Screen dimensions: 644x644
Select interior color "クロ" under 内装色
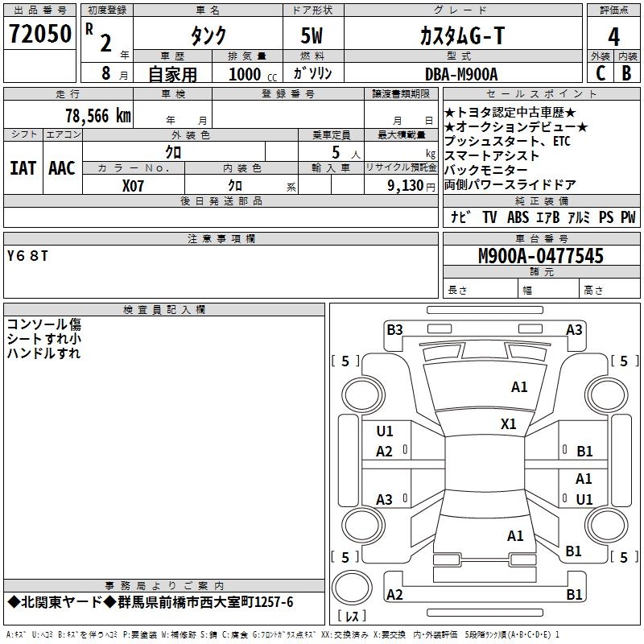235,186
